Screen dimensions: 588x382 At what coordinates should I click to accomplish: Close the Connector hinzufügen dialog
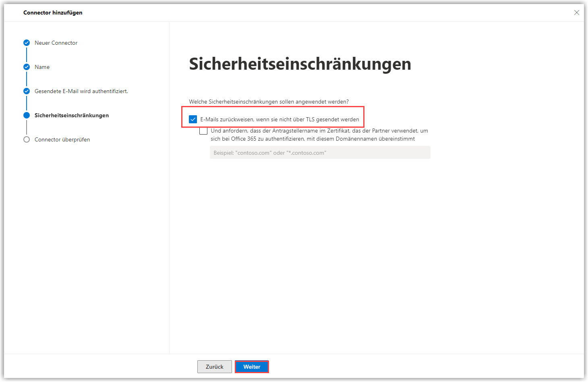(577, 12)
